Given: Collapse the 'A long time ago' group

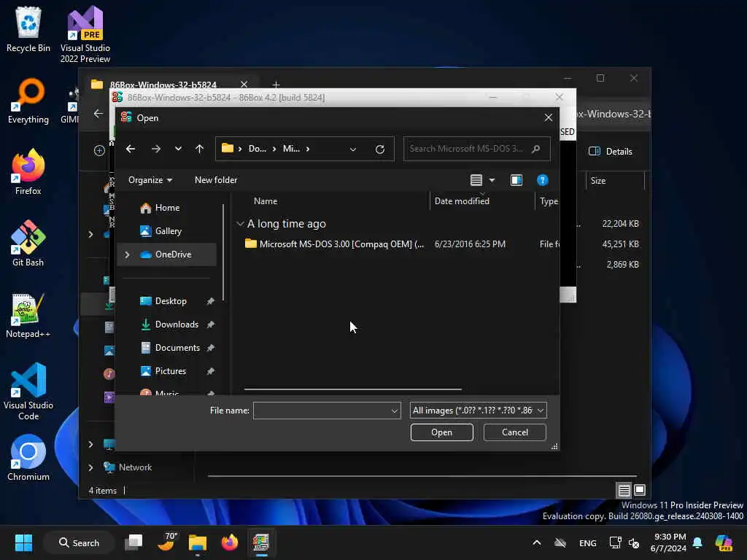Looking at the screenshot, I should [x=240, y=224].
